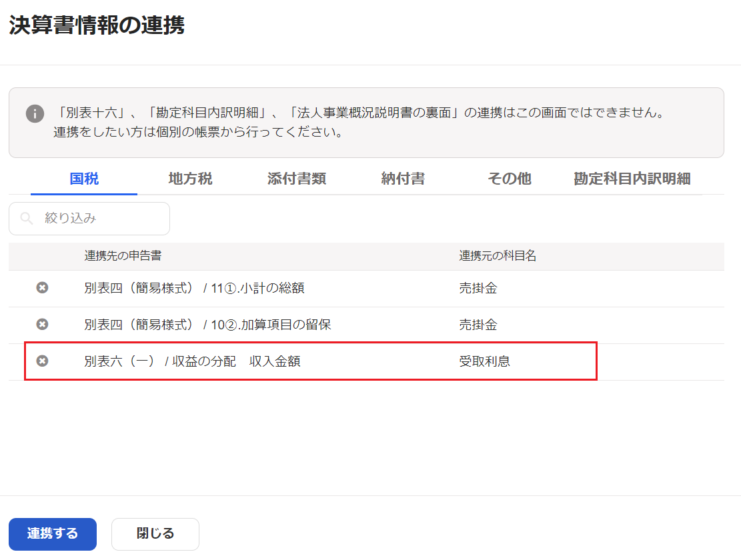The image size is (741, 560).
Task: Click the 受取利息 account cell
Action: (x=484, y=361)
